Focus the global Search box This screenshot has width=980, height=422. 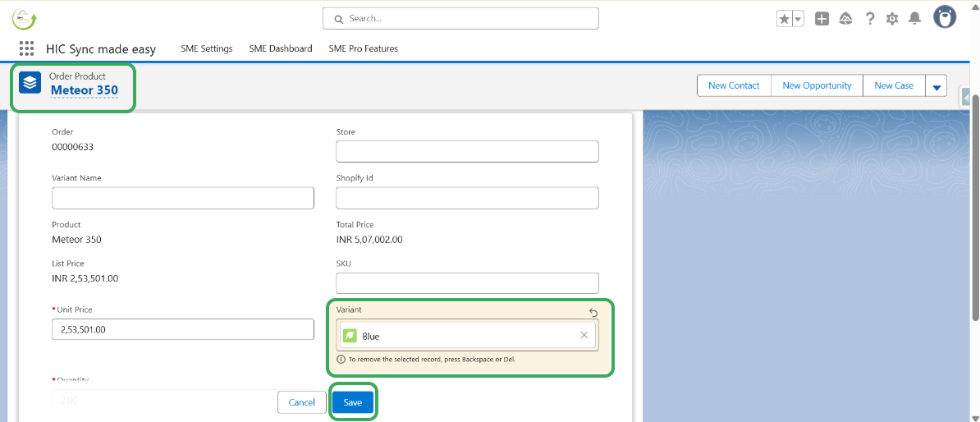point(460,18)
